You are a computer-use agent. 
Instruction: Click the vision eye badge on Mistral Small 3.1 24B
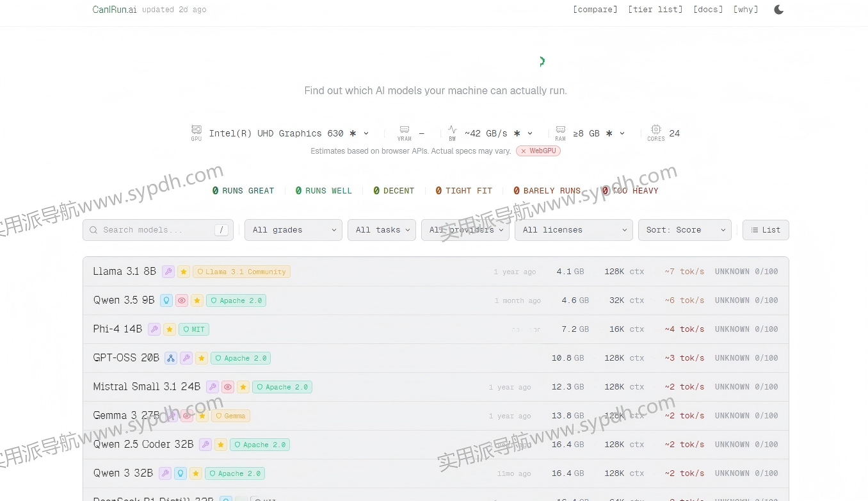click(x=228, y=387)
